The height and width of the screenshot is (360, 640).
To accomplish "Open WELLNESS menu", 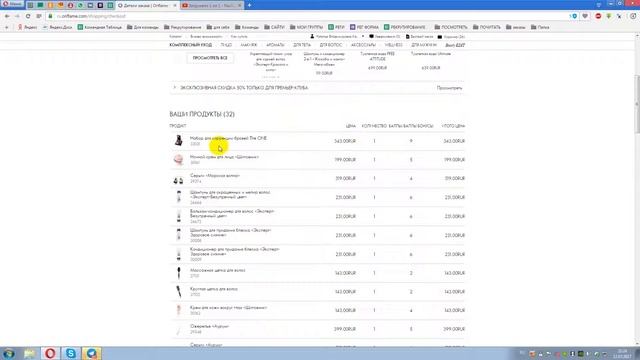I will pyautogui.click(x=393, y=45).
